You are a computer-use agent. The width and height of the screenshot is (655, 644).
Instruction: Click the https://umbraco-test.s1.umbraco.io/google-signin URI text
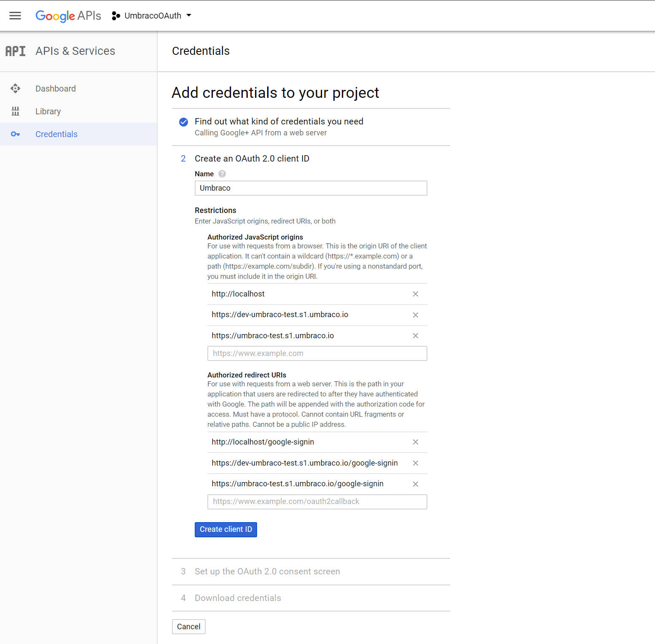coord(298,484)
